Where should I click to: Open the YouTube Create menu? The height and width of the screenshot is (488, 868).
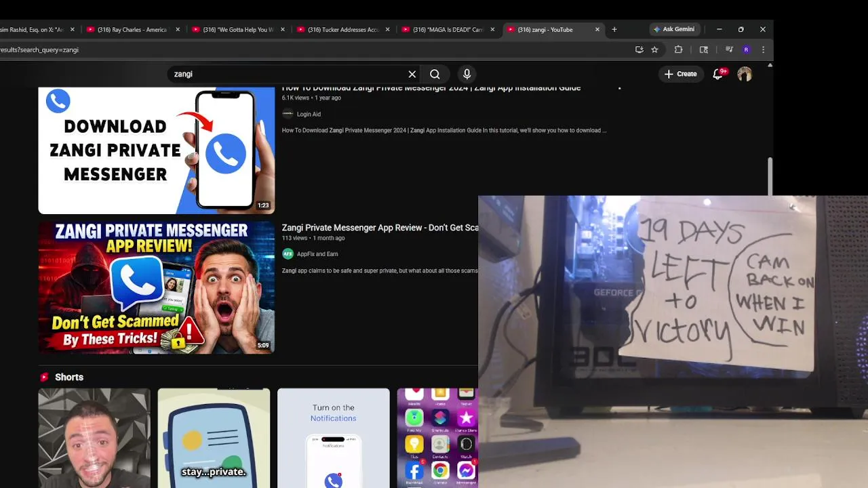tap(681, 74)
